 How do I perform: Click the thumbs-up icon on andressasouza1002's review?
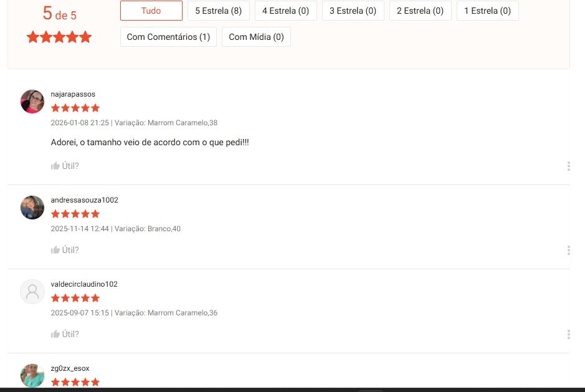(x=55, y=249)
